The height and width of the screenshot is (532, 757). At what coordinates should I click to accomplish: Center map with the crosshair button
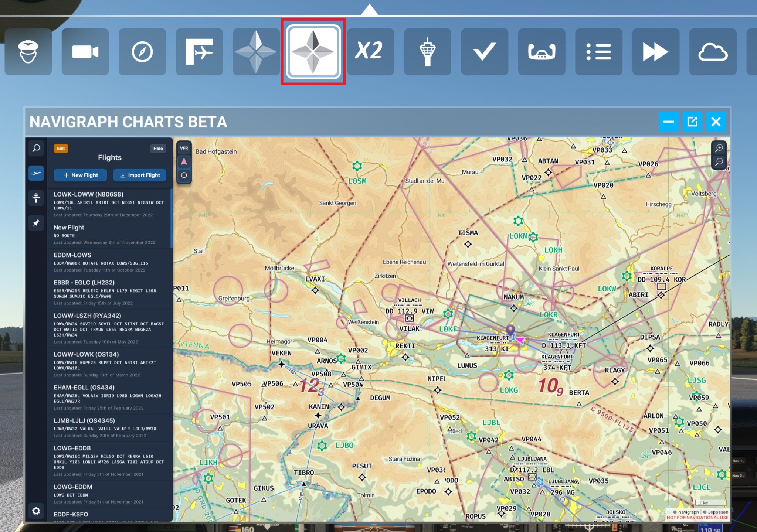pyautogui.click(x=184, y=175)
